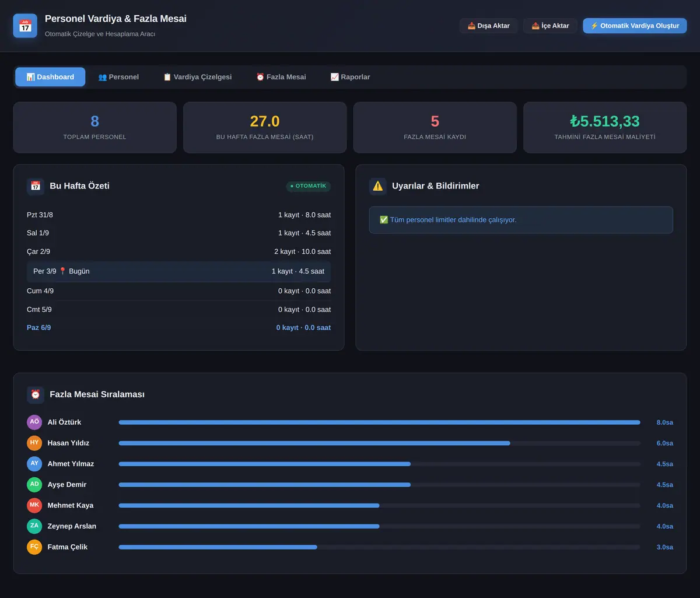The height and width of the screenshot is (598, 700).
Task: Select the Paz 6/9 row
Action: point(178,328)
